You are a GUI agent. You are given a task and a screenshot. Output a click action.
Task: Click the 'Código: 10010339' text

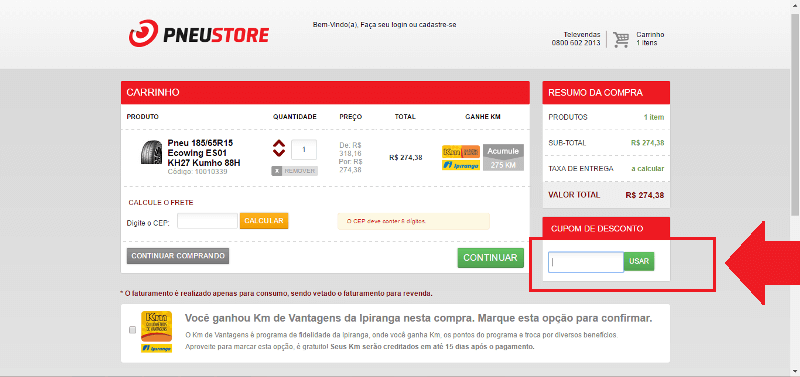197,172
